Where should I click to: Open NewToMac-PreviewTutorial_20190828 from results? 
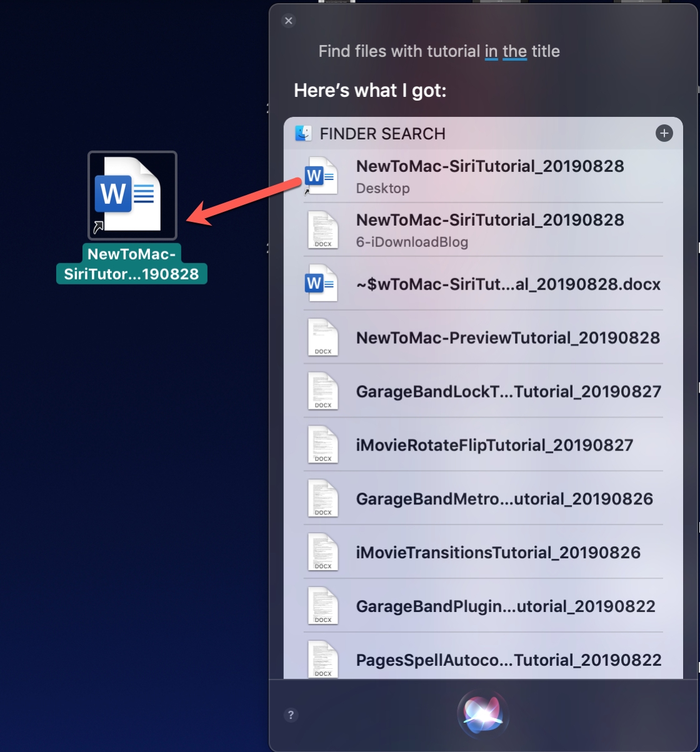coord(506,338)
